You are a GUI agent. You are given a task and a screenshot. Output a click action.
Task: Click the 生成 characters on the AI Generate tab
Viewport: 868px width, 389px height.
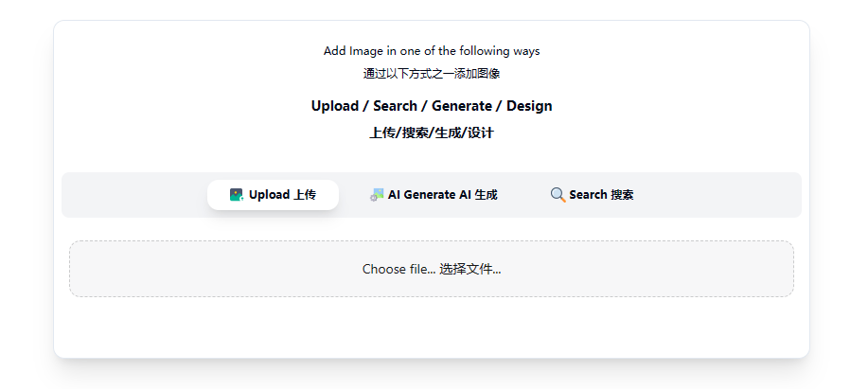coord(486,195)
